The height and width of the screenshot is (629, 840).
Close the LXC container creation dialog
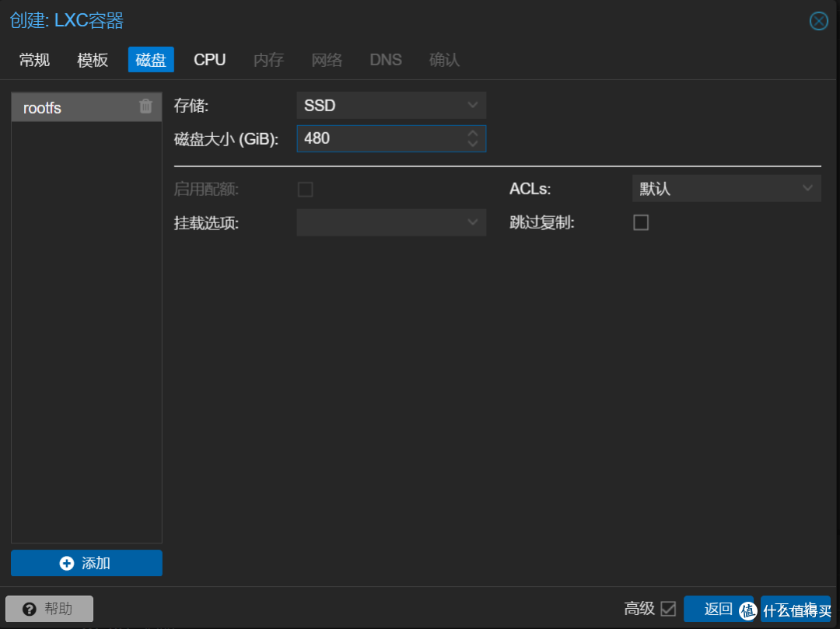coord(818,21)
